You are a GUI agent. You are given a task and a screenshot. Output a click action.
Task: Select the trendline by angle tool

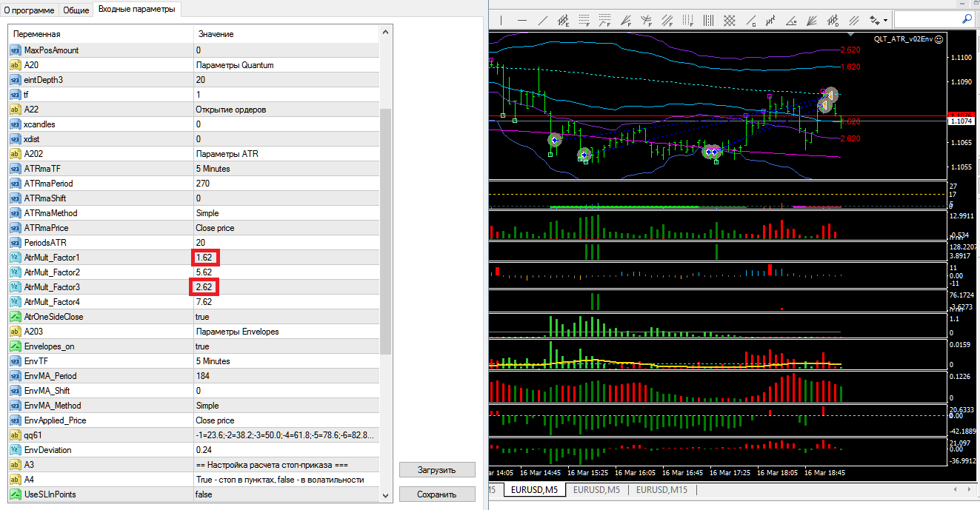[790, 20]
